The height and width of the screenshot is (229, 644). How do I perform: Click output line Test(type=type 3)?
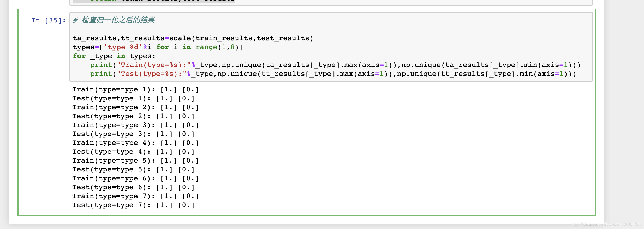(x=134, y=134)
